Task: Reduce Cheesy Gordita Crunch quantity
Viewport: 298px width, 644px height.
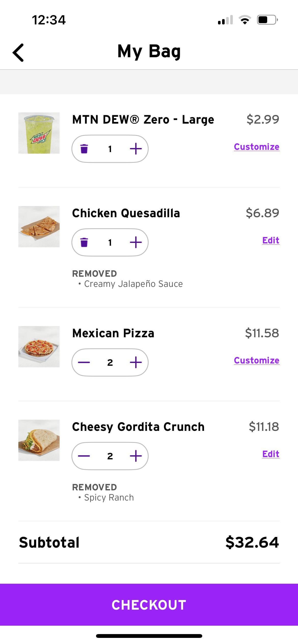Action: [x=84, y=456]
